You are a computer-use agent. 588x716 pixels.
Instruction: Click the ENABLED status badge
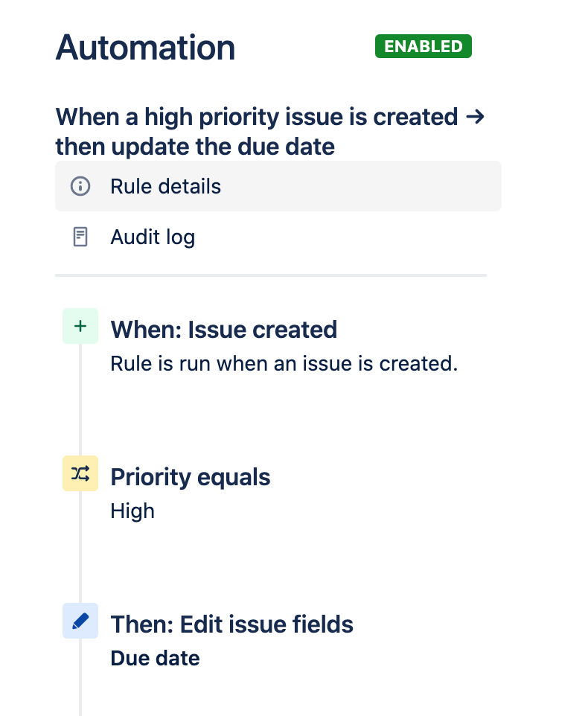pos(424,46)
